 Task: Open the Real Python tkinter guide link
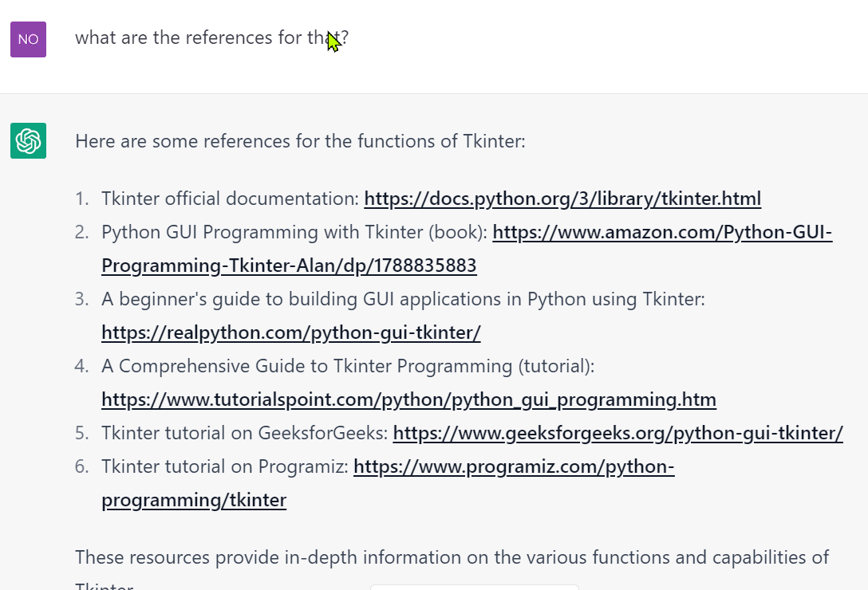point(290,332)
